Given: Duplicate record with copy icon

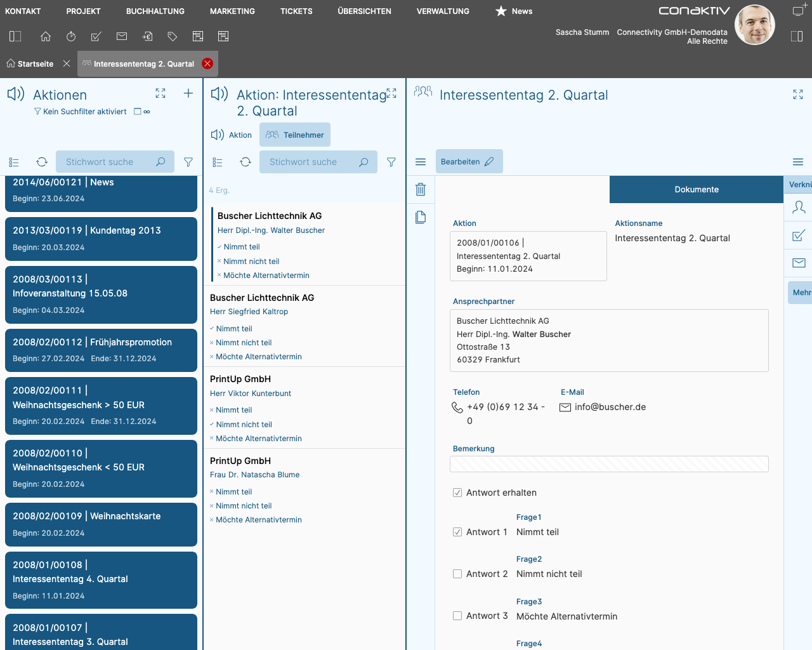Looking at the screenshot, I should (421, 217).
